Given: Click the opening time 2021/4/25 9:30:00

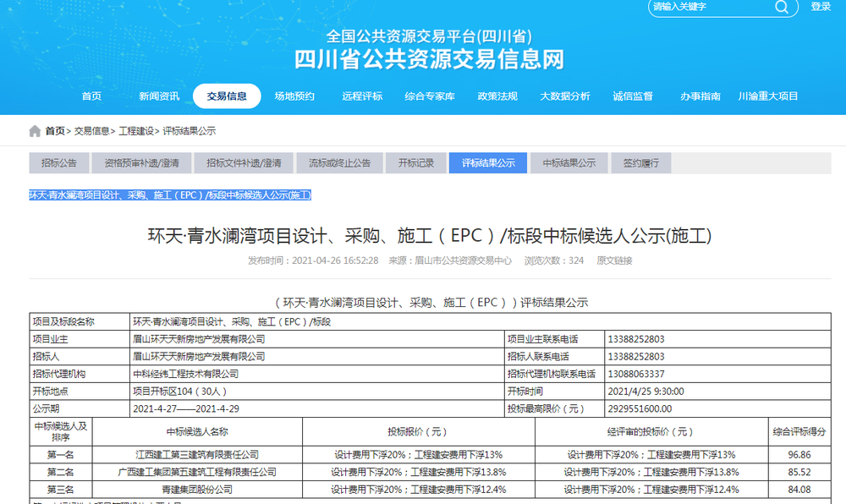Looking at the screenshot, I should [x=645, y=392].
